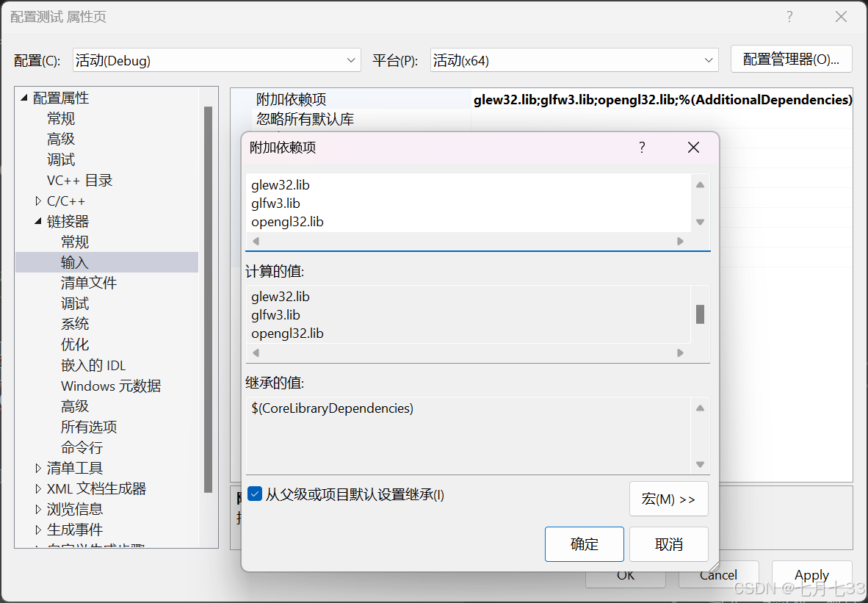Click 确定 to confirm additional dependencies
The height and width of the screenshot is (603, 868).
point(584,544)
